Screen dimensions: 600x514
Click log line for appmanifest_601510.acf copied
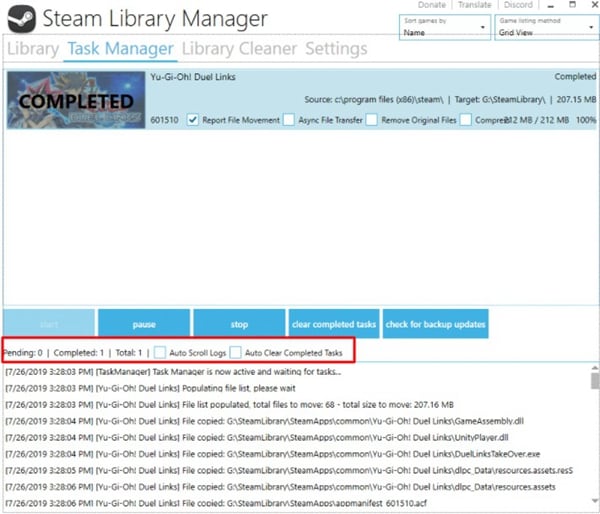coord(216,503)
